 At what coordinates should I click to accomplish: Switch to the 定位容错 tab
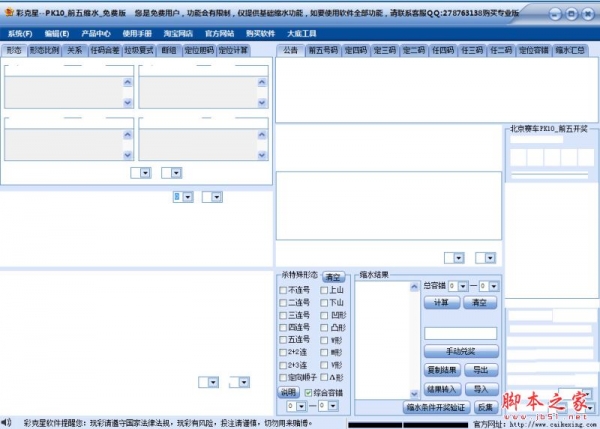pos(534,50)
